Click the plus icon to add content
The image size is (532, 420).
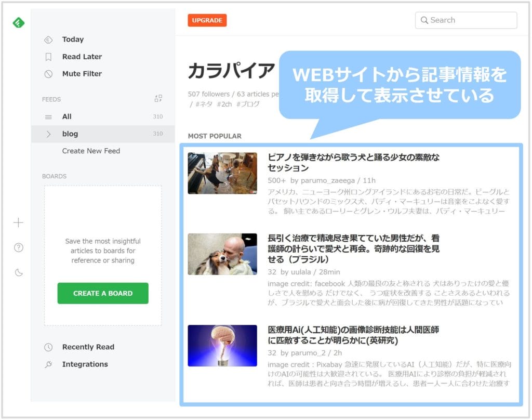(19, 223)
